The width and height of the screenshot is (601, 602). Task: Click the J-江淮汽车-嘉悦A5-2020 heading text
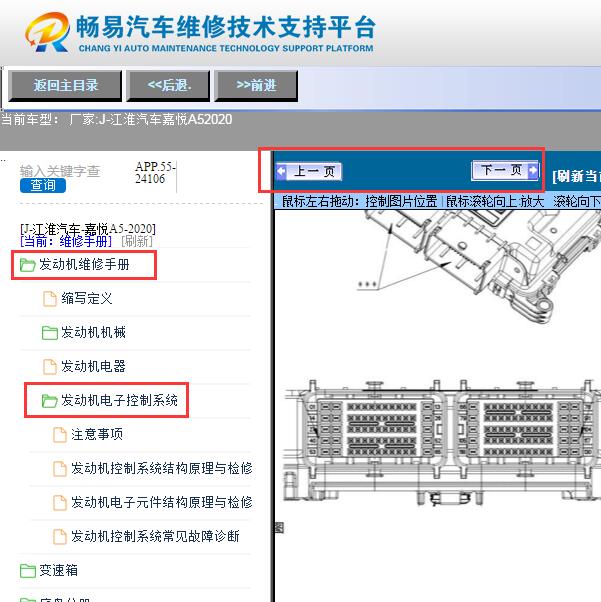pos(88,229)
